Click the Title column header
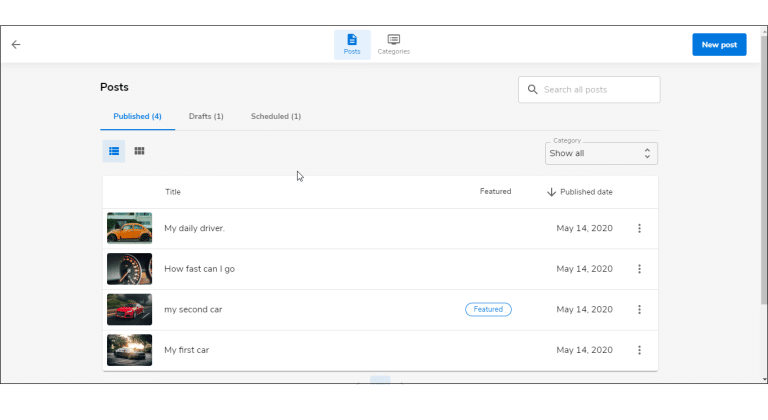Screen dimensions: 768x420 click(173, 192)
